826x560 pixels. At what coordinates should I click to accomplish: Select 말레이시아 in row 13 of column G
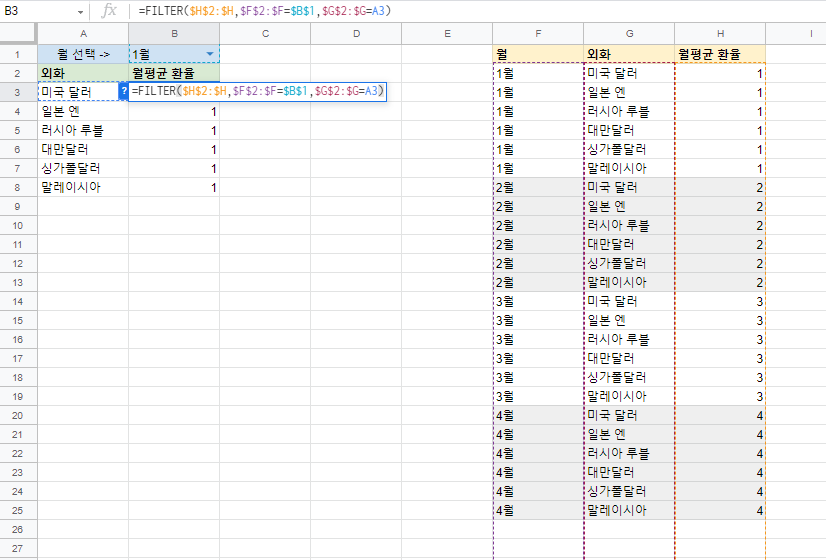pos(629,282)
